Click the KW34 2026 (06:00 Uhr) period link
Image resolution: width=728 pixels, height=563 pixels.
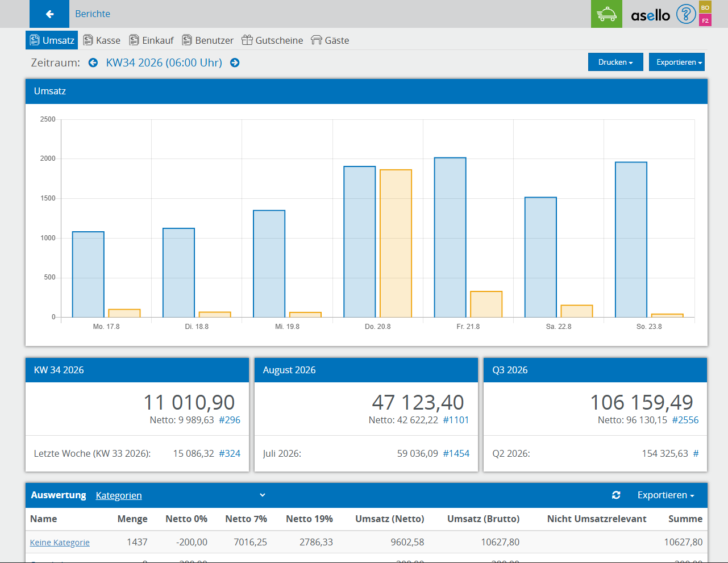164,62
